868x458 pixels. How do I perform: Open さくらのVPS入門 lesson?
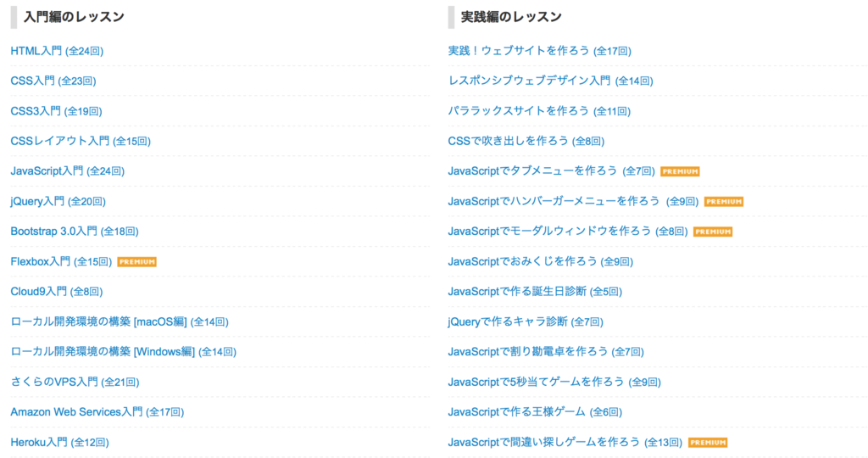click(75, 383)
